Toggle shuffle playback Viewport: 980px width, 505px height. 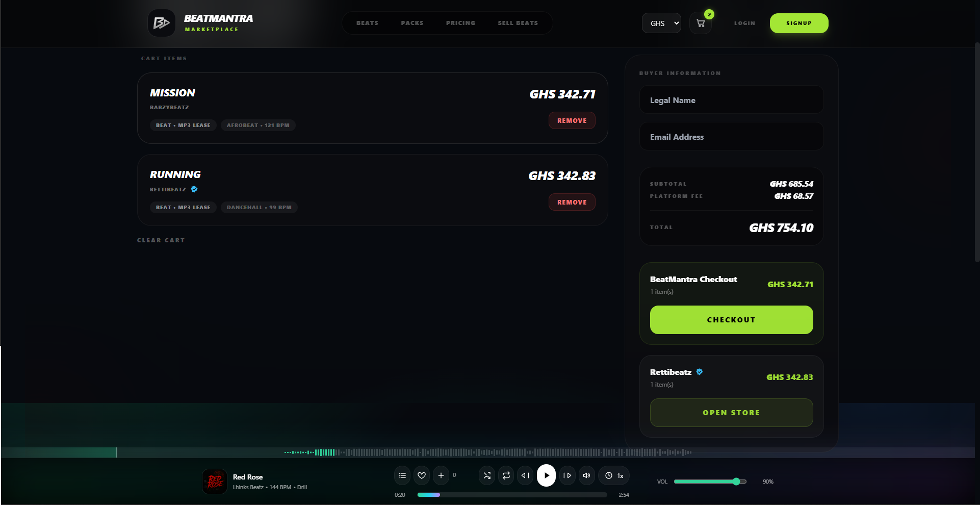487,475
